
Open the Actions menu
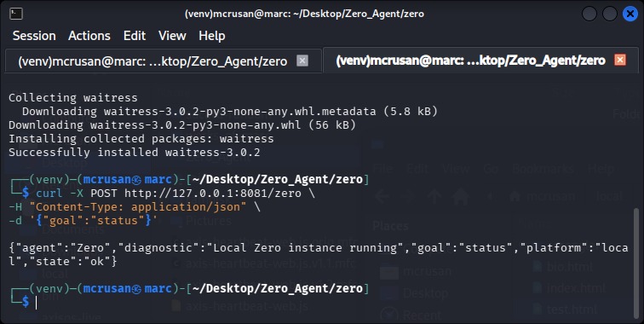[x=89, y=36]
